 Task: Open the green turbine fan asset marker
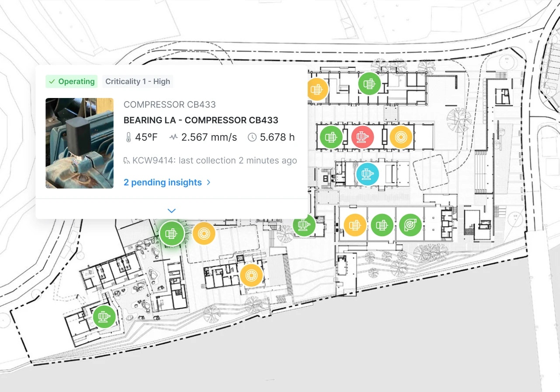coord(410,225)
